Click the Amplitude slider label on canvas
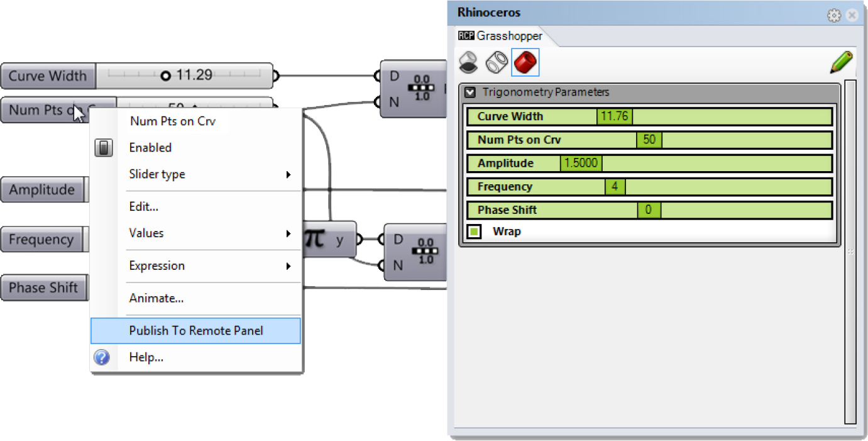The height and width of the screenshot is (441, 868). click(x=42, y=190)
